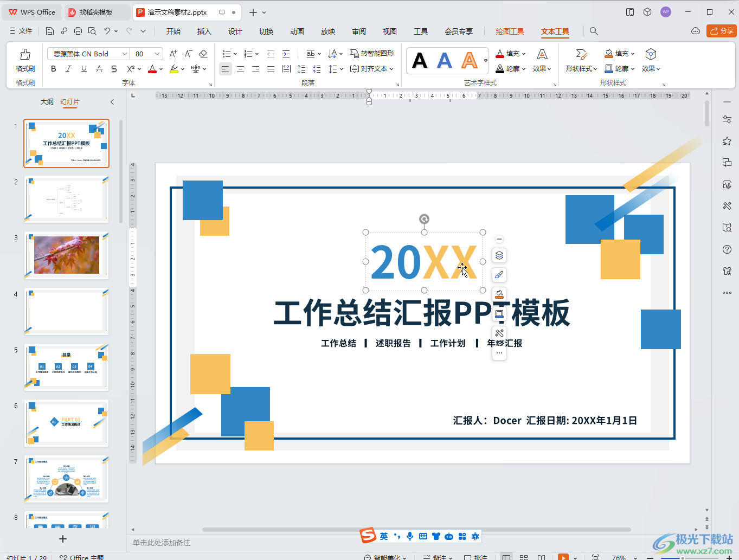Toggle Strikethrough formatting
Screen dimensions: 739x560
[99, 69]
